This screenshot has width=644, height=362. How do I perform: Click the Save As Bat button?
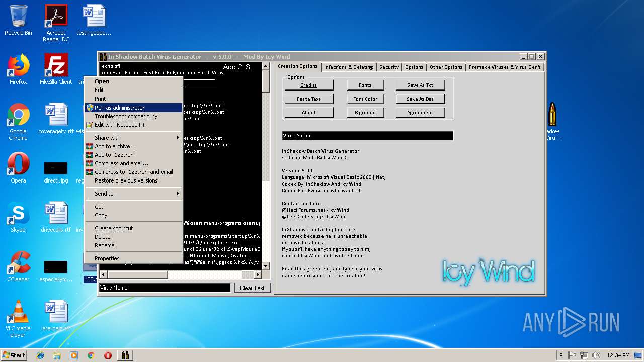pyautogui.click(x=420, y=99)
